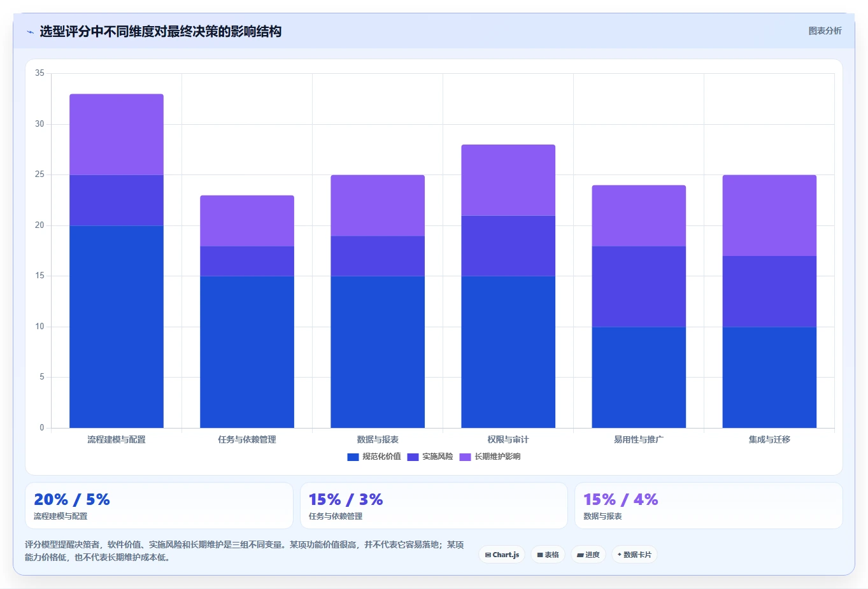
Task: Click the top purple segment of the 集成与迁移 bar
Action: click(x=769, y=216)
